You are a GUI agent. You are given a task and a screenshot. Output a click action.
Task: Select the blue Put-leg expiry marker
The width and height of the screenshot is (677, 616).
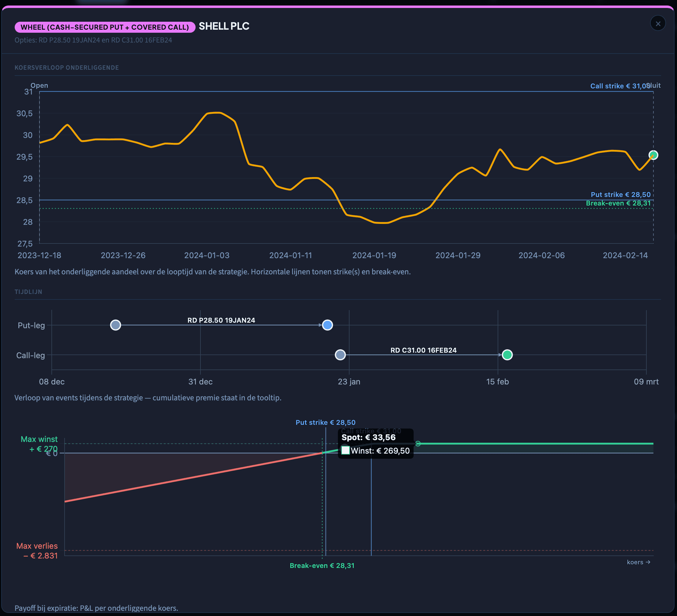click(x=327, y=325)
